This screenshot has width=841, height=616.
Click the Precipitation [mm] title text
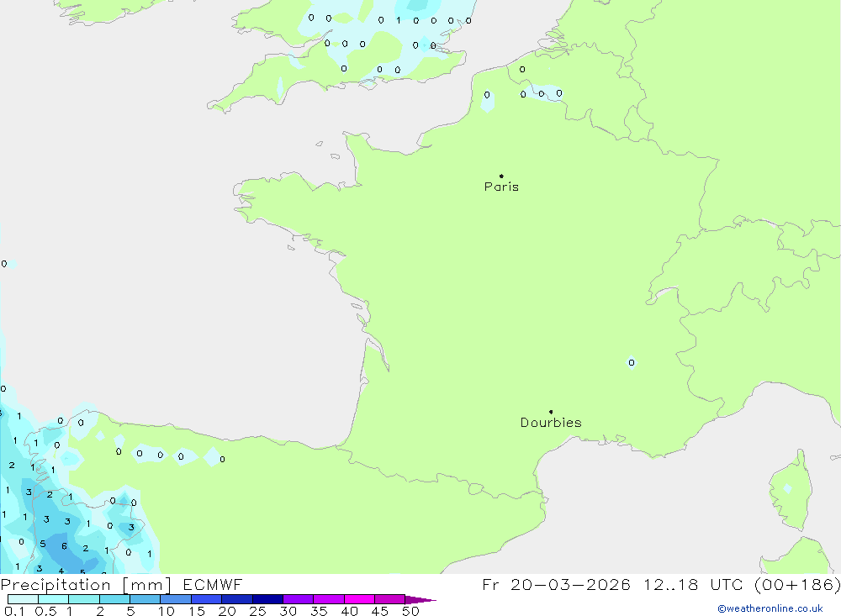tap(86, 585)
